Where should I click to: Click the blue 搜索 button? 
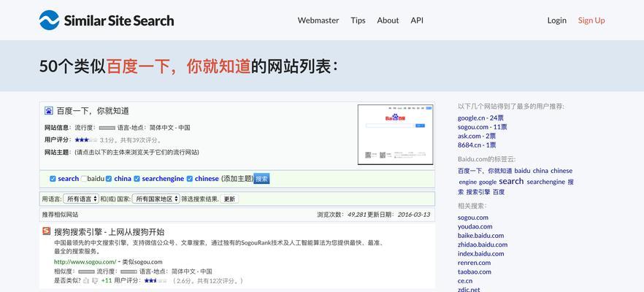(x=261, y=179)
